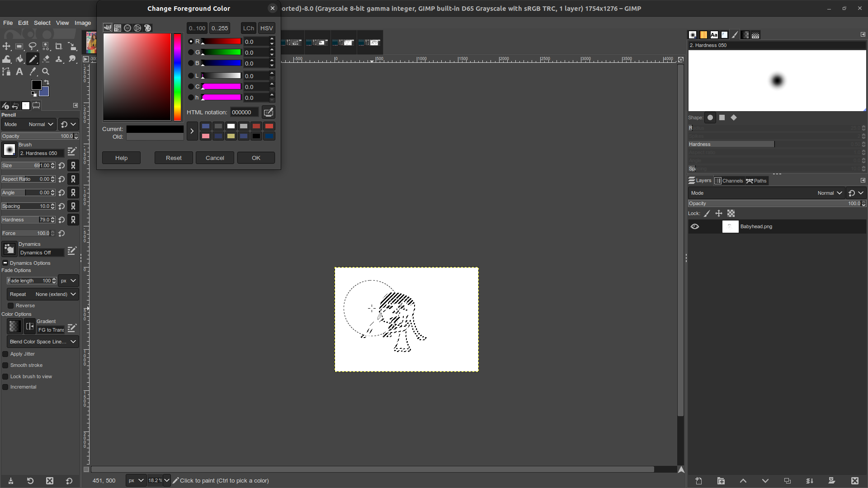Select the Pencil tool in the toolbox
Viewport: 868px width, 488px height.
coord(33,59)
